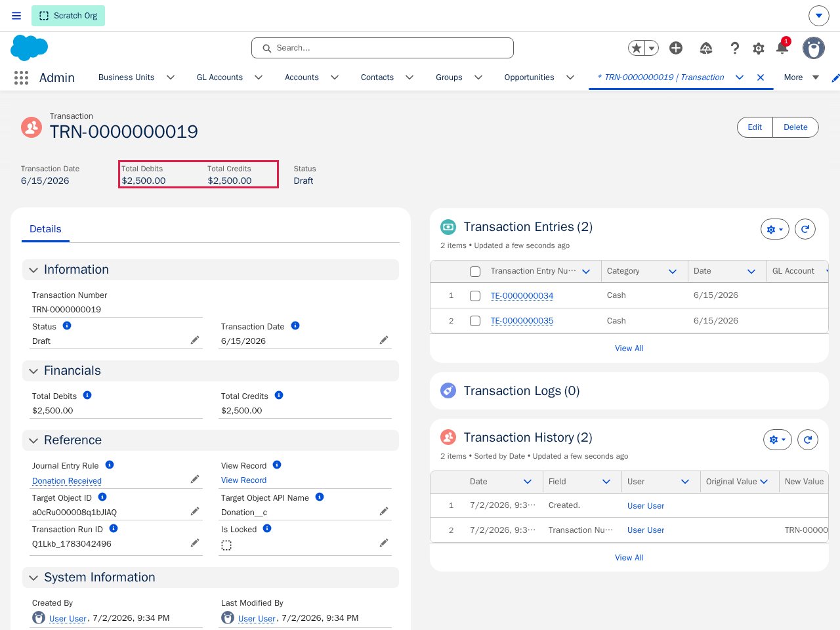
Task: Click the Transaction History icon
Action: point(448,437)
